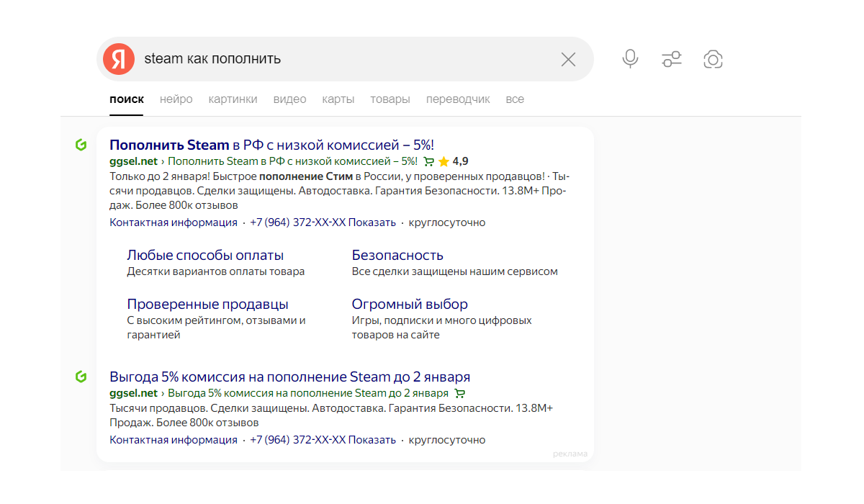Click ggsel favicon next to 'Пополнить Steam в РФ' result

81,145
